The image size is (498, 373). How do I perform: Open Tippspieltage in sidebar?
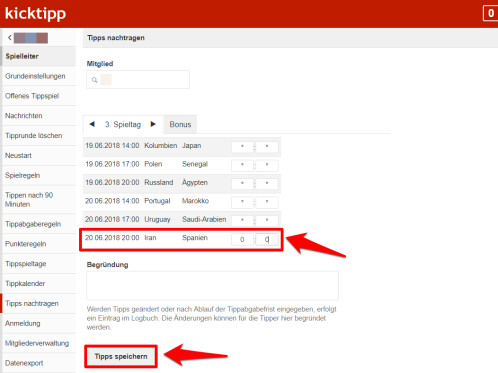coord(38,264)
